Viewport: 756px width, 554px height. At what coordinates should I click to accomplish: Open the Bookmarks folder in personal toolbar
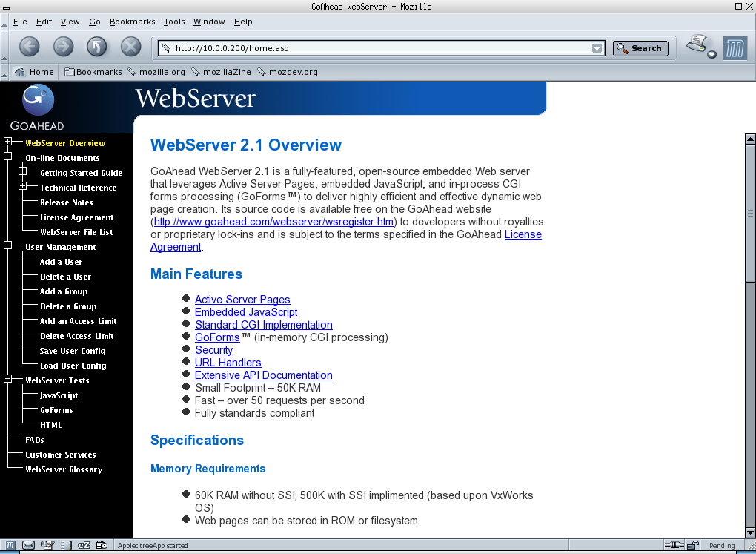pyautogui.click(x=93, y=72)
